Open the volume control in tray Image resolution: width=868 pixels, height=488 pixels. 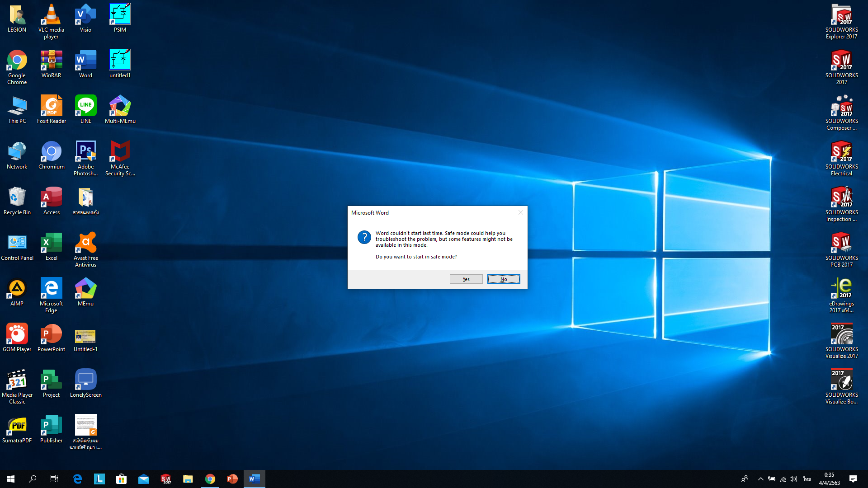[793, 479]
